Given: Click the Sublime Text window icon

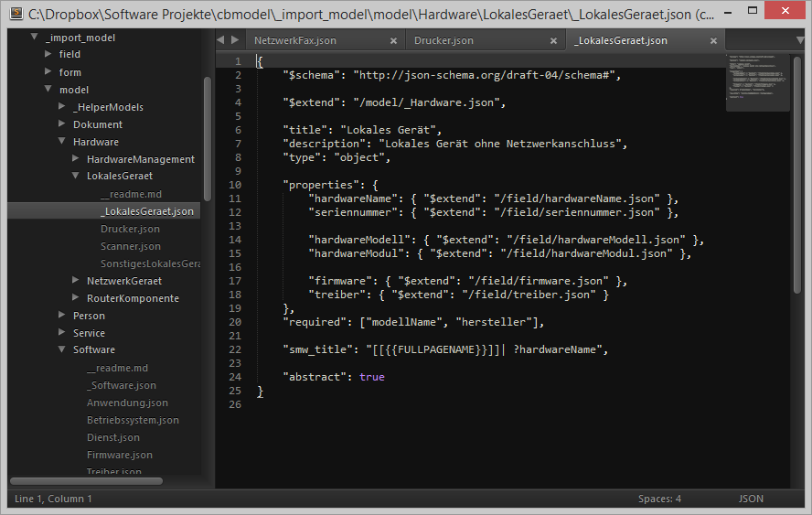Looking at the screenshot, I should coord(16,13).
